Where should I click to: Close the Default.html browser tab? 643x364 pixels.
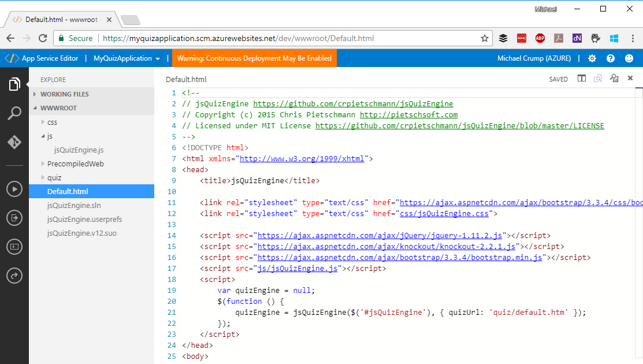(109, 20)
